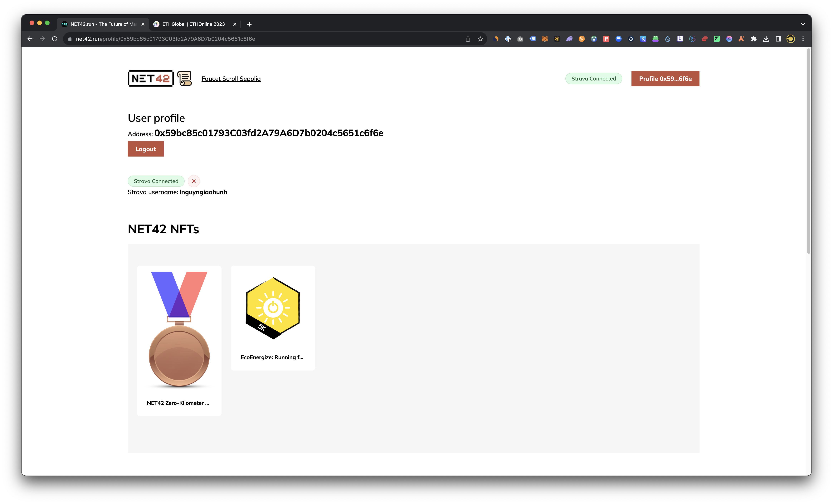Open the Chrome downloads icon
The height and width of the screenshot is (504, 833).
(766, 39)
